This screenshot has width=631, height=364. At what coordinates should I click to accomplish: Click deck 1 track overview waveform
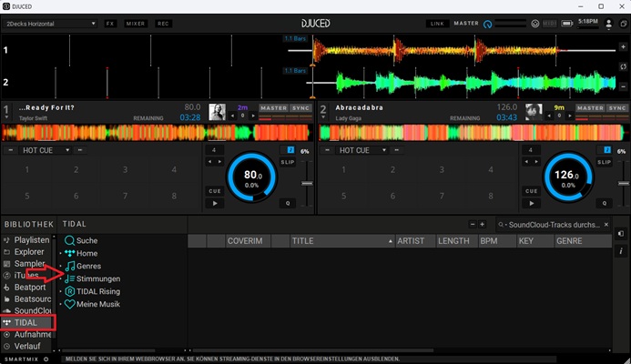pos(156,133)
